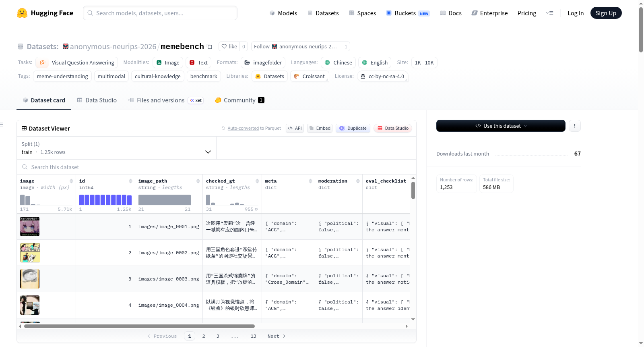Open the Hugging Face home logo

pyautogui.click(x=45, y=13)
